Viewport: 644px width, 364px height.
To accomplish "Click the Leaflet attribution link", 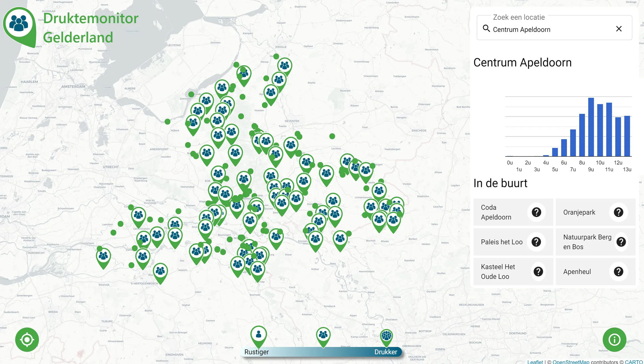I will [x=535, y=361].
